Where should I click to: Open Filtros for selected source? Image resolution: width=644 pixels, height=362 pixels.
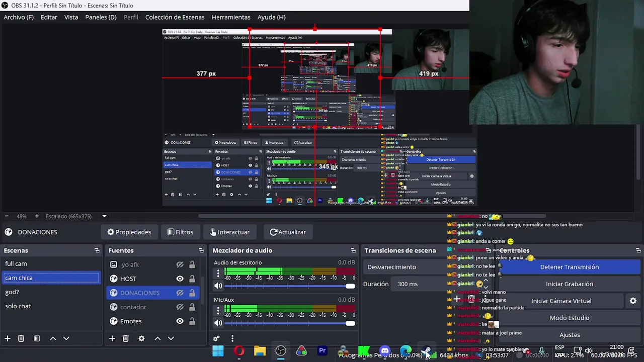pyautogui.click(x=180, y=232)
